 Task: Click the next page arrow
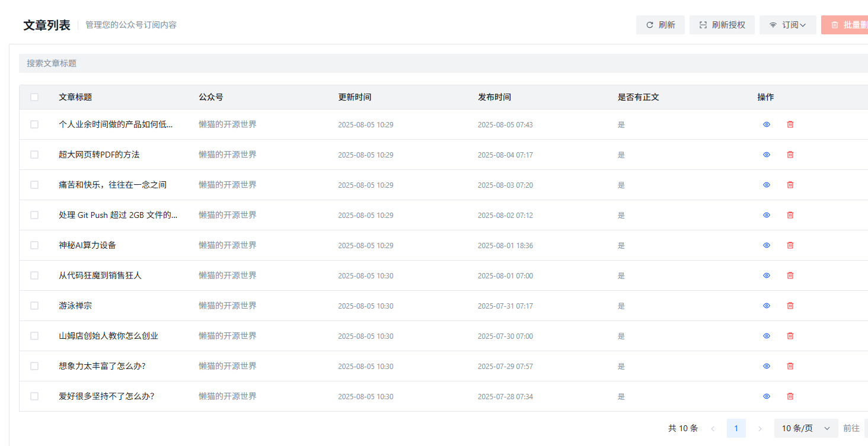click(x=760, y=428)
